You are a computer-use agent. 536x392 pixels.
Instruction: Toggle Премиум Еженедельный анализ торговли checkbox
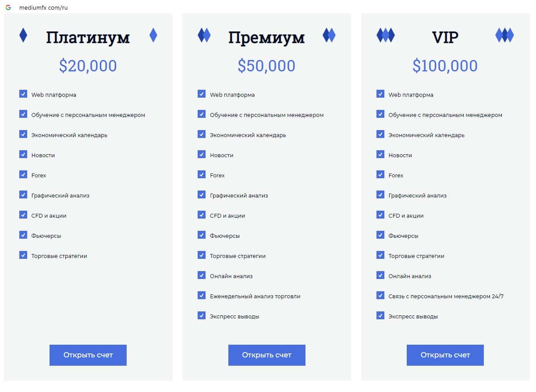(x=202, y=296)
